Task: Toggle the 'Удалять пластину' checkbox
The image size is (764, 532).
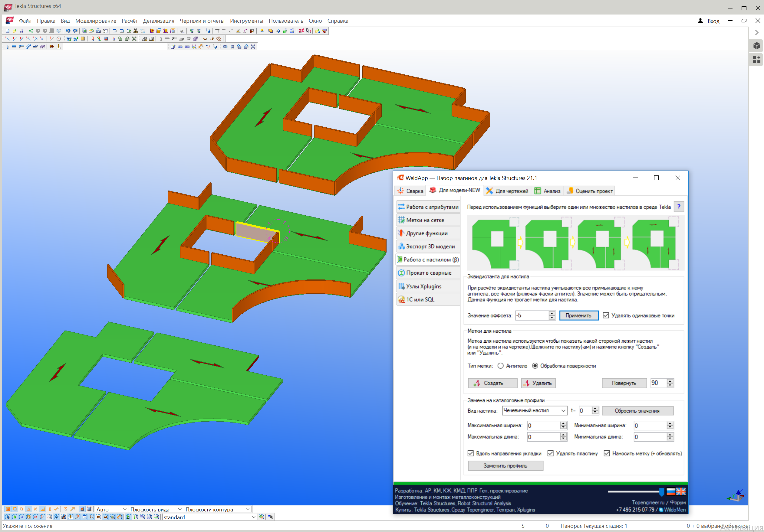Action: 550,453
